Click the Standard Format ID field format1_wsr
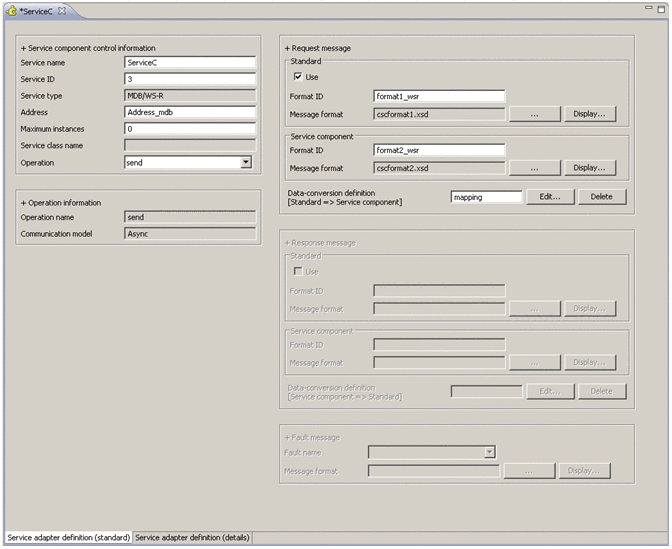 coord(438,97)
